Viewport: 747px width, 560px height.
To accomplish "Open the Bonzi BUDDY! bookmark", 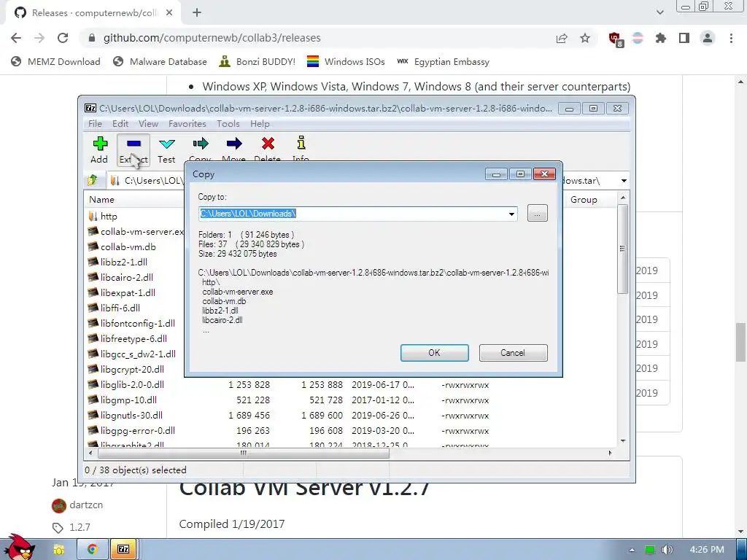I will 258,62.
